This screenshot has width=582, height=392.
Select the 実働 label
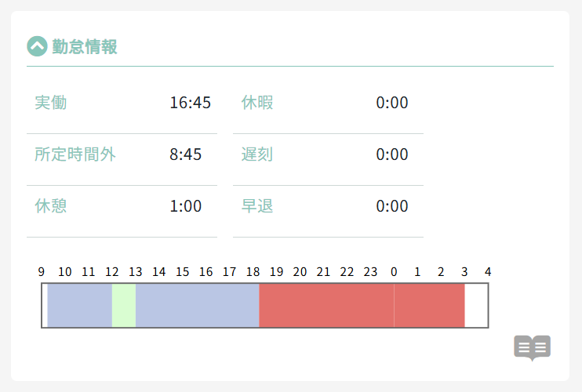coord(50,103)
